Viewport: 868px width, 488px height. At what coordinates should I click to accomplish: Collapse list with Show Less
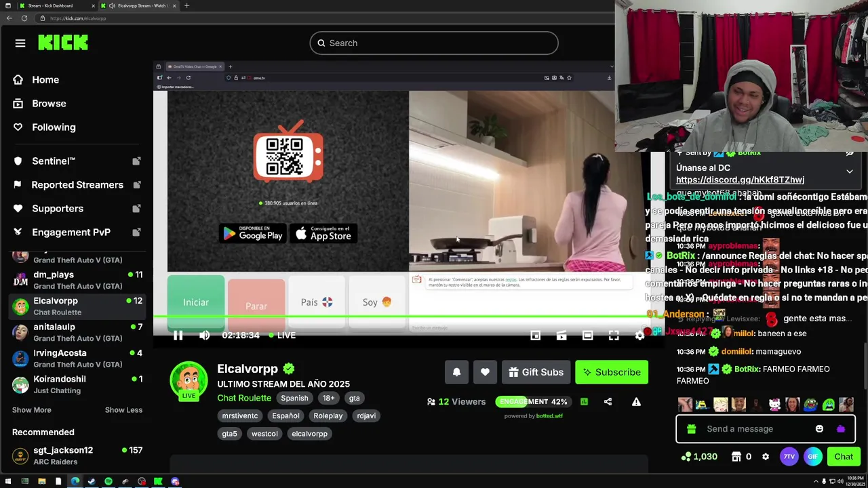[123, 410]
